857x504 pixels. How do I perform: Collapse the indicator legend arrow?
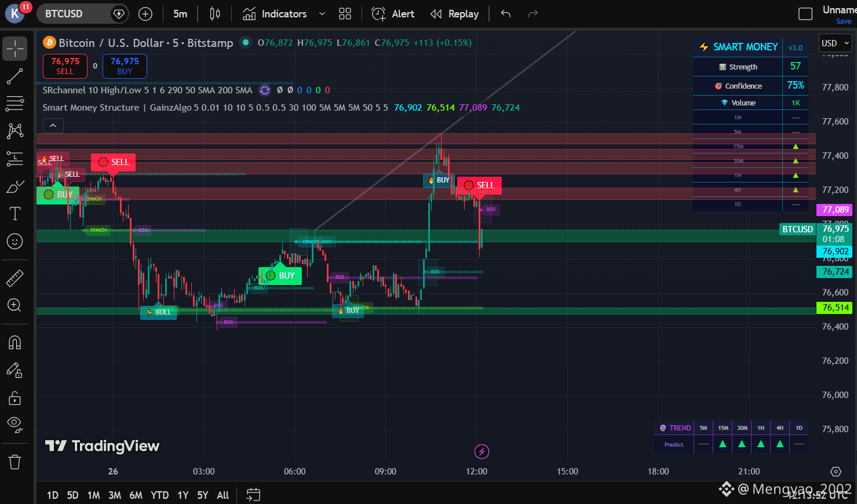pyautogui.click(x=53, y=126)
